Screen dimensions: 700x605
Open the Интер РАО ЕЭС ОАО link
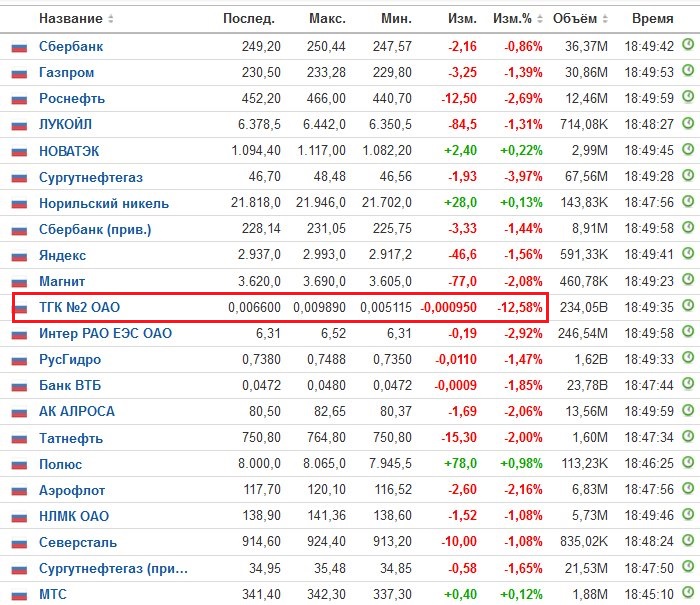point(105,334)
